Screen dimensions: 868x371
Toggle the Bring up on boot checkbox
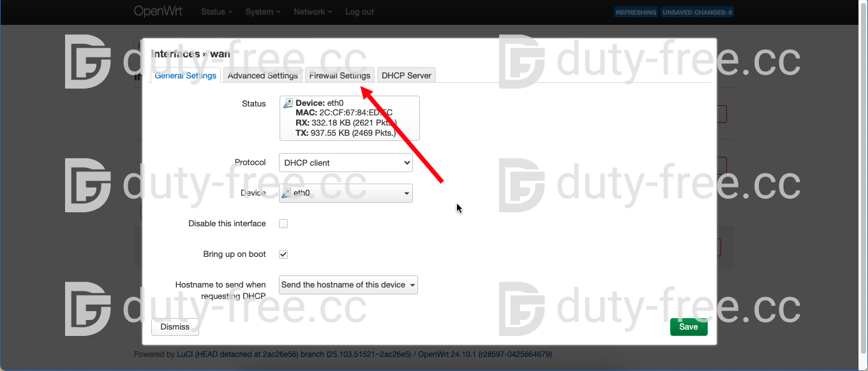[x=283, y=254]
